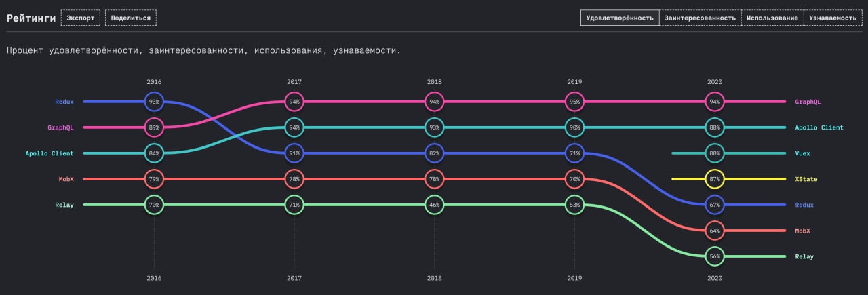This screenshot has width=868, height=295.
Task: Click the 2018 year label at bottom
Action: pos(435,278)
